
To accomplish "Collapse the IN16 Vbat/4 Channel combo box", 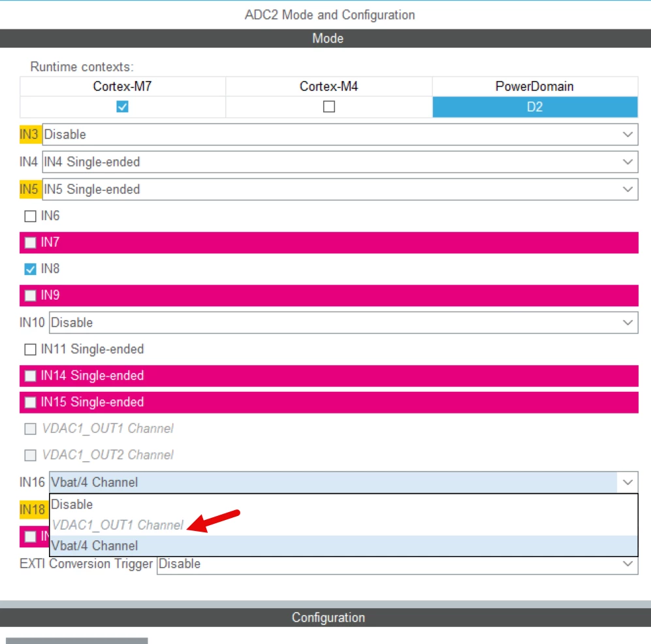I will pyautogui.click(x=343, y=483).
